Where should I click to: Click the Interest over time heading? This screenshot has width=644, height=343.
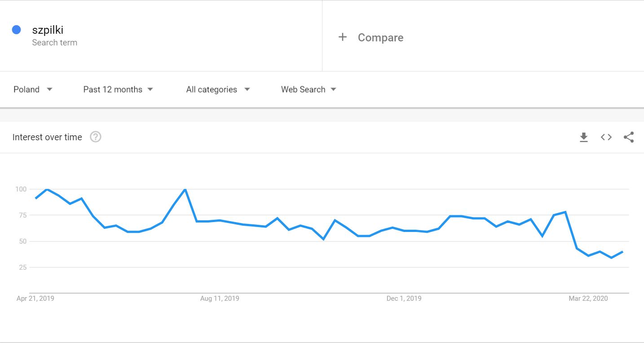pos(47,137)
